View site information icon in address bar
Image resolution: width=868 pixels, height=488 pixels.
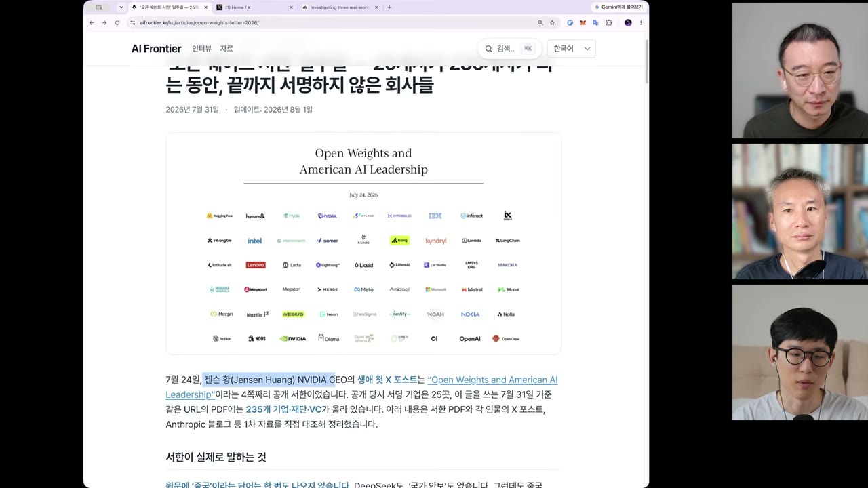(132, 22)
